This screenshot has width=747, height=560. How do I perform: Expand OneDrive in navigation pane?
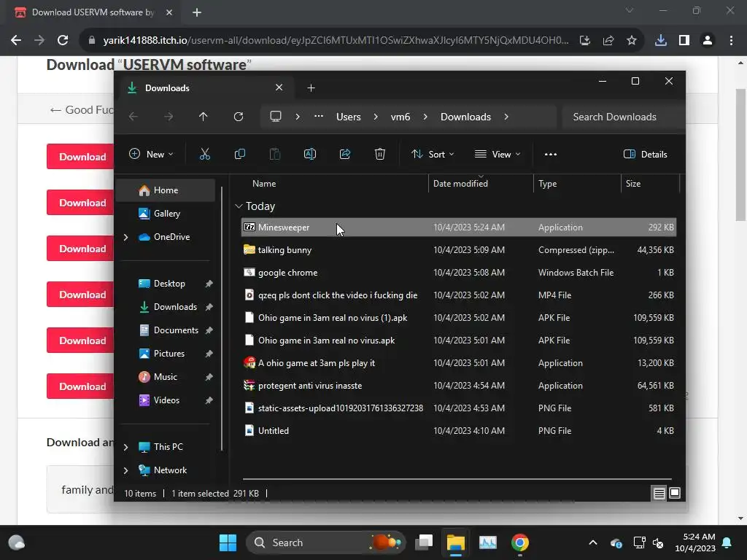(125, 237)
